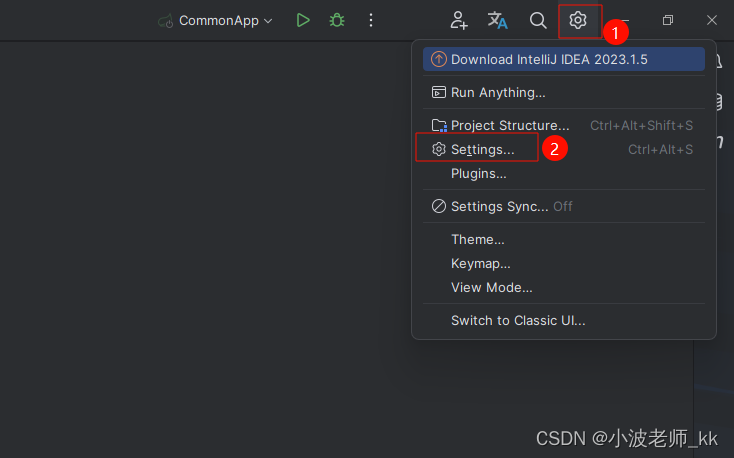Open Settings... from the gear menu

564,149
